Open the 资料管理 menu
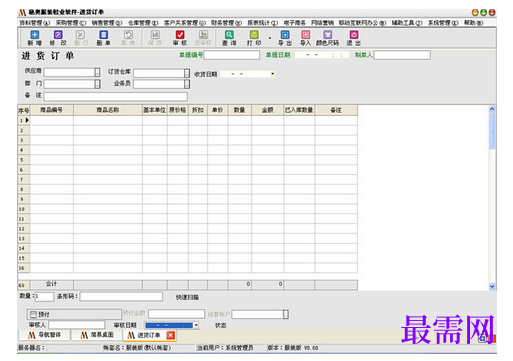The image size is (513, 361). click(x=34, y=23)
